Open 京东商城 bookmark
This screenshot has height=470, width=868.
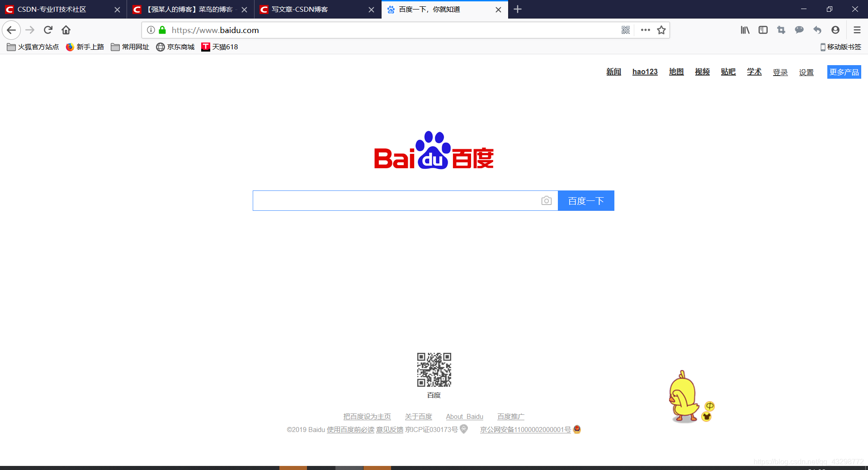tap(175, 47)
